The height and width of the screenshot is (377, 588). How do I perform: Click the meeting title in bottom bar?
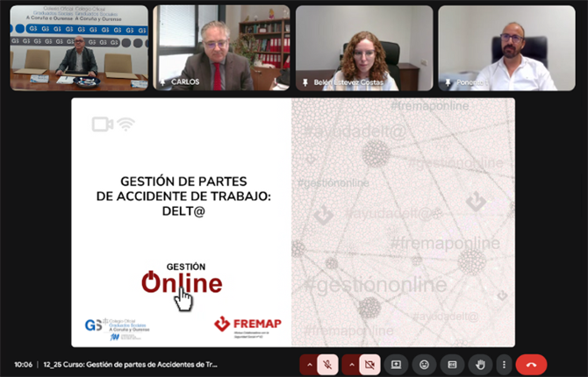131,364
